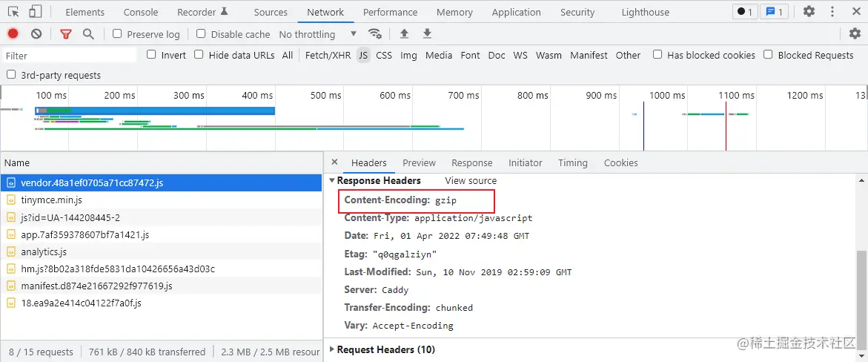The height and width of the screenshot is (362, 868).
Task: Click View source link
Action: coord(471,181)
